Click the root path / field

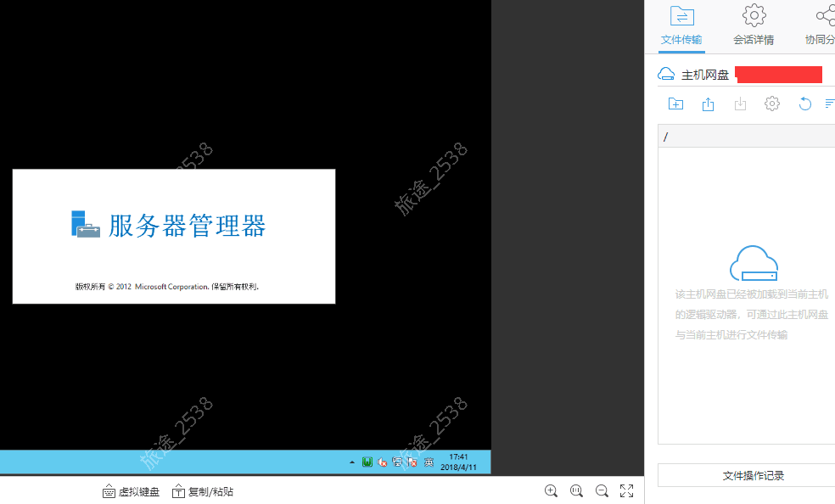pyautogui.click(x=747, y=137)
